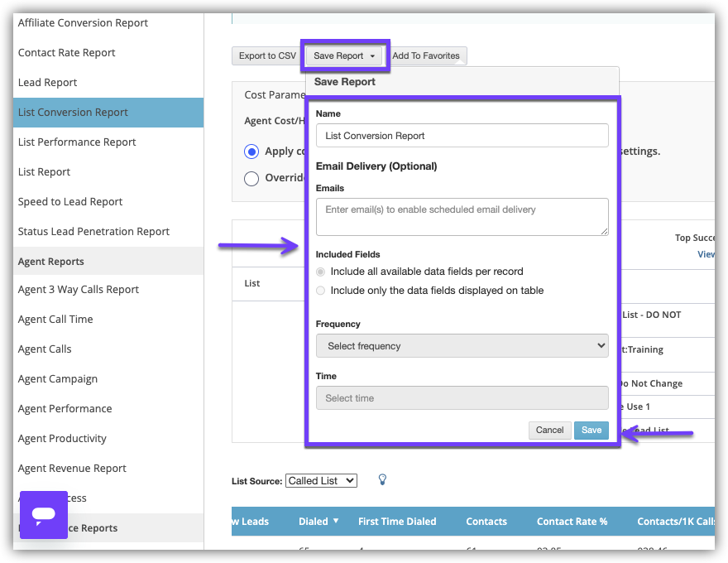Screen dimensions: 728x563
Task: Open Agent 3 Way Calls Report
Action: click(79, 290)
